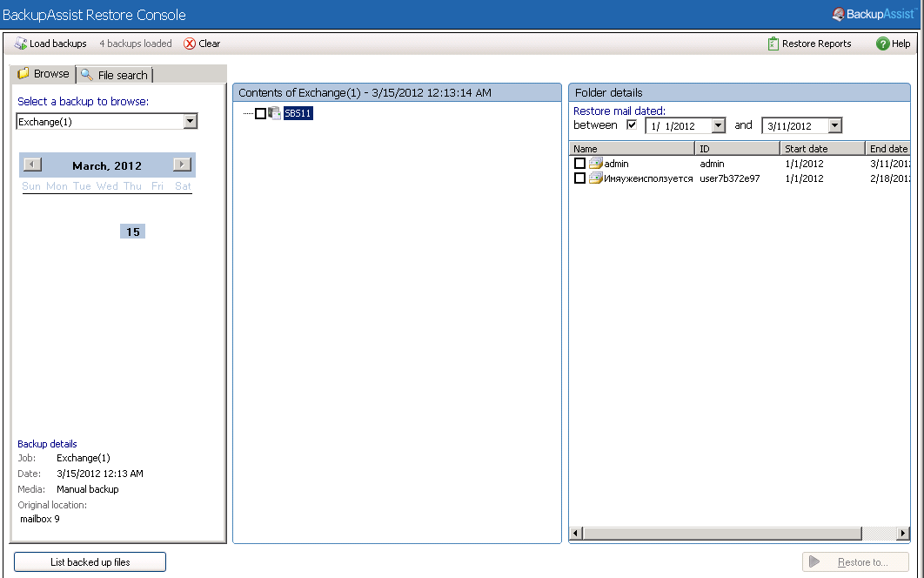Click the 'Backup details' heading
Viewport: 924px width, 578px height.
coord(47,444)
